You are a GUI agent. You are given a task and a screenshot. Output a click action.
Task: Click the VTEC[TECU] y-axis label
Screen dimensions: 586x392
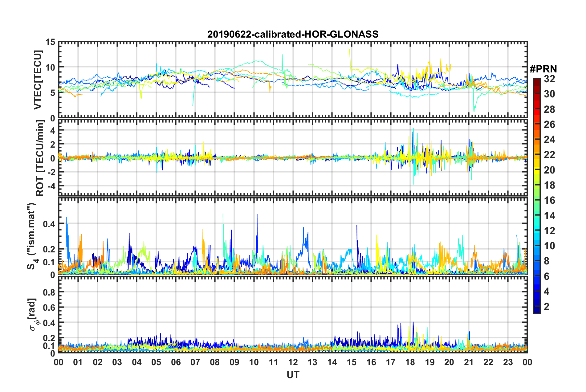38,80
